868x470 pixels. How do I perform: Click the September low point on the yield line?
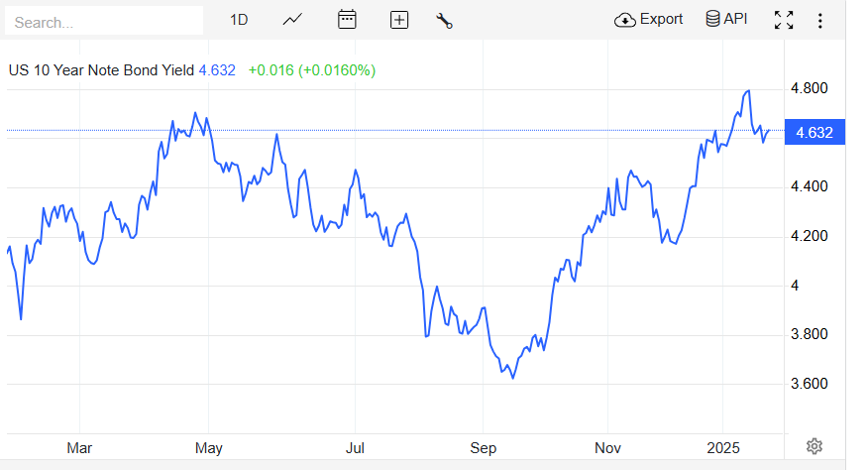[x=512, y=378]
